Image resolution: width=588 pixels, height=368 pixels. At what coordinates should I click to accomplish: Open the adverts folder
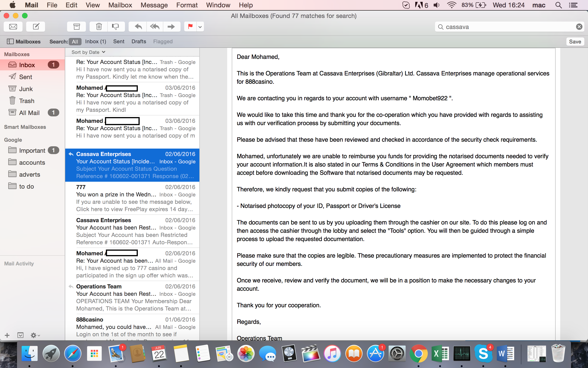(32, 174)
